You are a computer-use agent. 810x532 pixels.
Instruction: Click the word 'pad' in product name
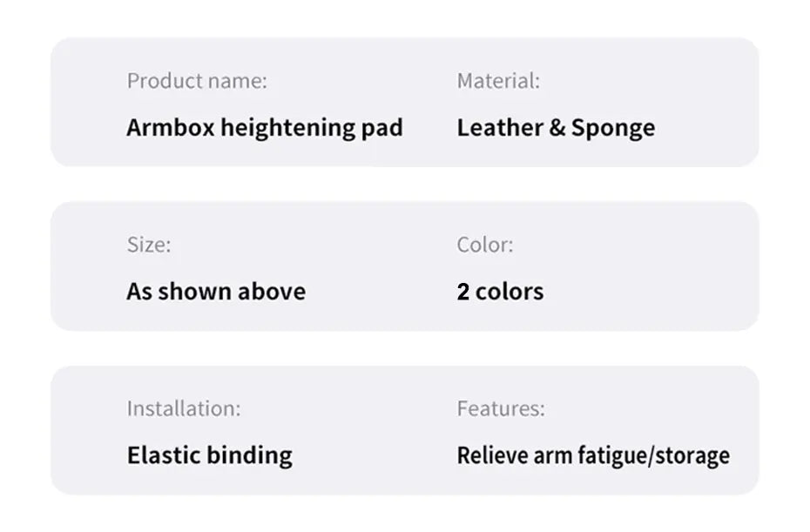[381, 128]
